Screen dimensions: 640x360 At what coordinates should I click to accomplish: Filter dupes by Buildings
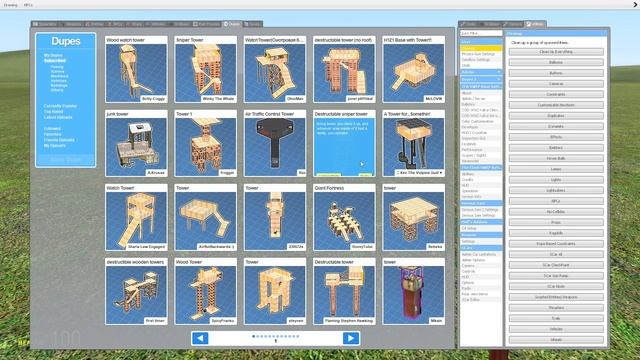(x=59, y=85)
